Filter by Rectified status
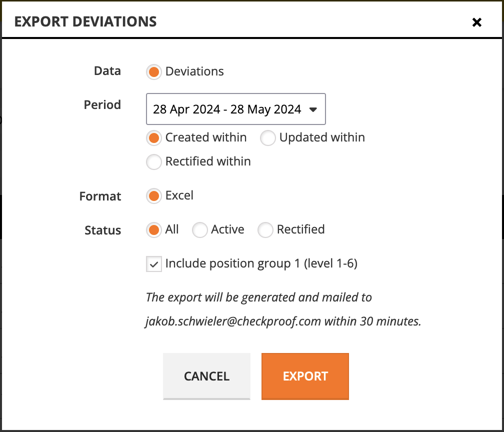 pos(265,229)
